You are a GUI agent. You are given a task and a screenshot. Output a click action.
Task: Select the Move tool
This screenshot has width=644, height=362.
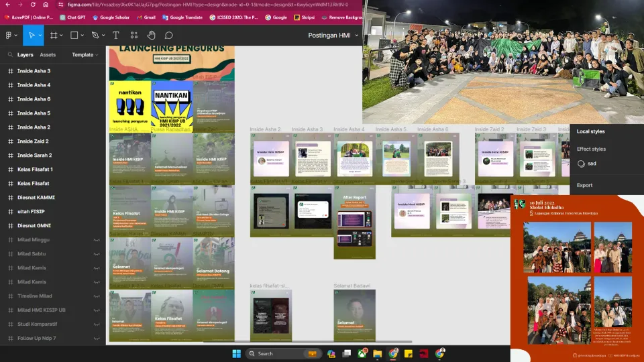point(30,35)
